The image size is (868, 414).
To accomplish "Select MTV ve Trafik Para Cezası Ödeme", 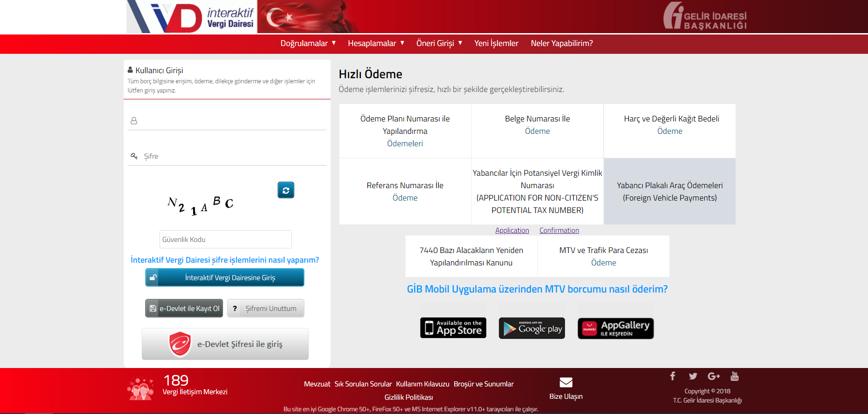I will click(x=603, y=256).
